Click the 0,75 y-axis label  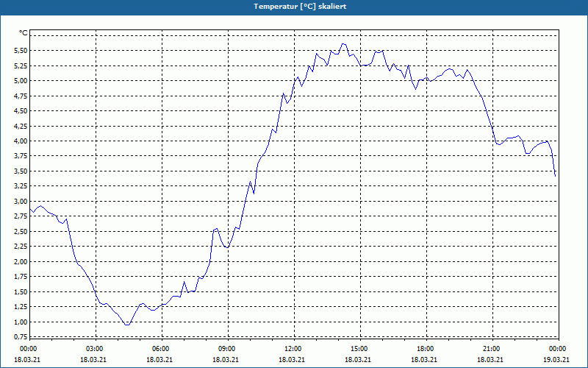point(20,337)
